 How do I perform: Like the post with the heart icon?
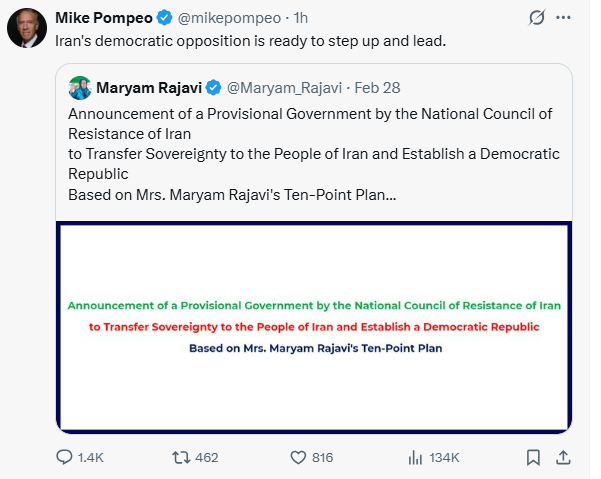pos(297,457)
